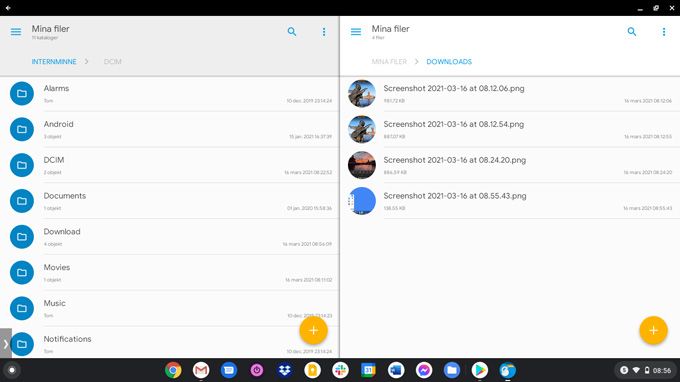Open thumbnail of Screenshot at 08.12.54

click(362, 129)
